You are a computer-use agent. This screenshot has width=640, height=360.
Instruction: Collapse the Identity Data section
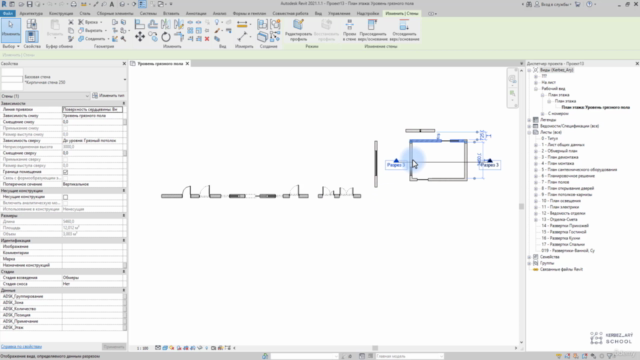pyautogui.click(x=124, y=240)
